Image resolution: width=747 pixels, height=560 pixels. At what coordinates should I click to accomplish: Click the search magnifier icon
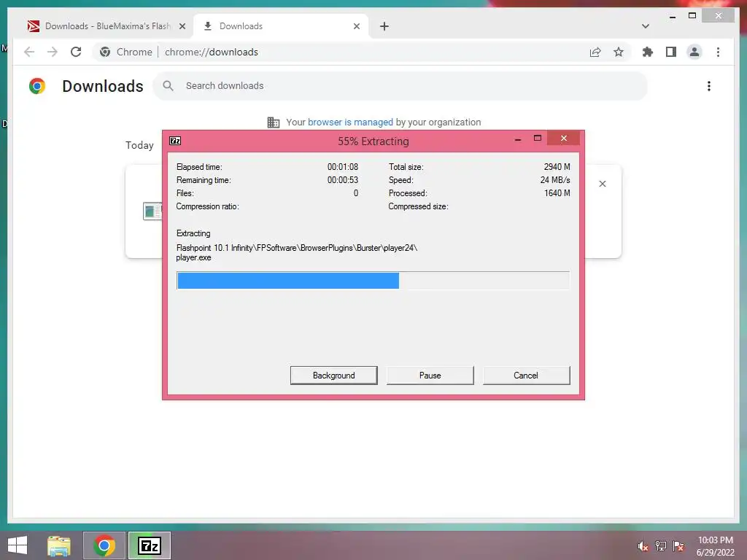168,86
